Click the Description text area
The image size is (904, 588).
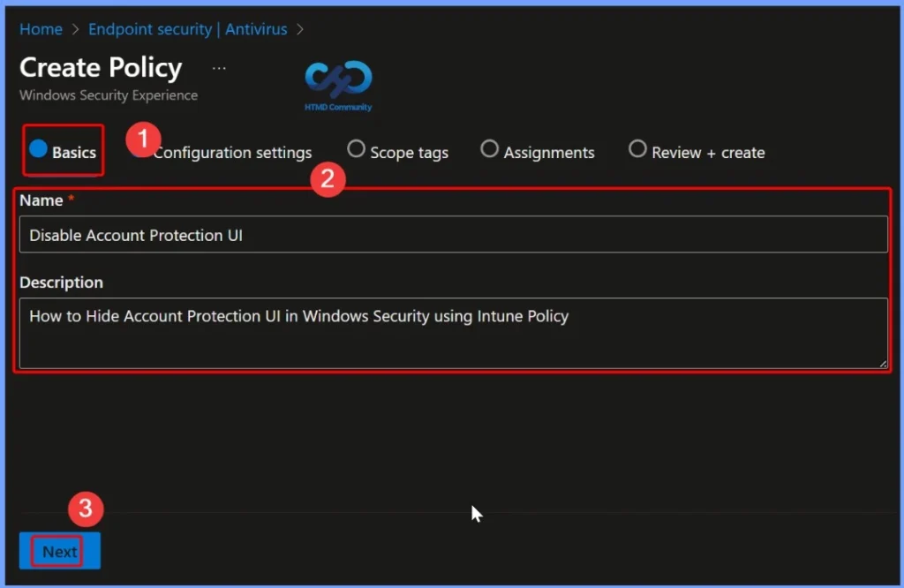tap(452, 333)
